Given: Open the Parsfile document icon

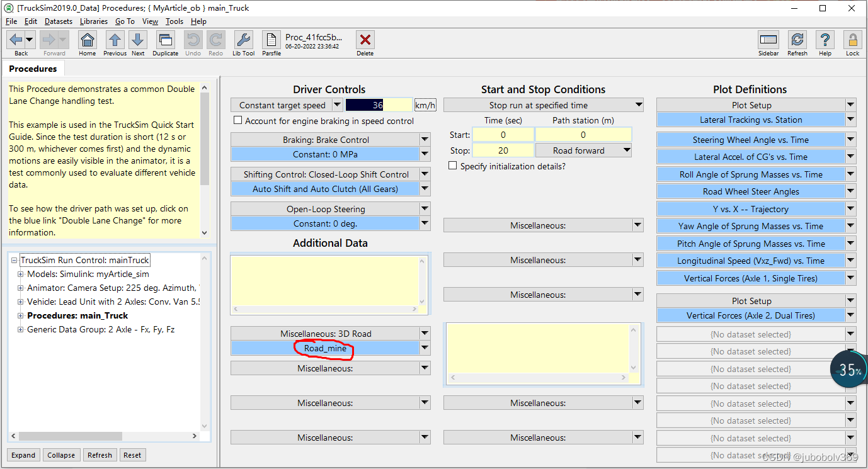Looking at the screenshot, I should coord(271,40).
